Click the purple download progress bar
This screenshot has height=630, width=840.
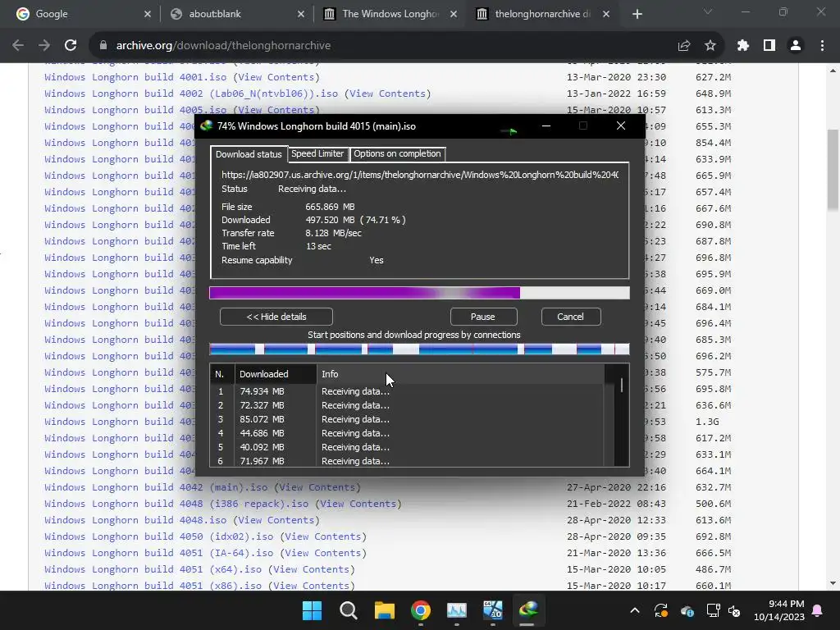pyautogui.click(x=419, y=293)
